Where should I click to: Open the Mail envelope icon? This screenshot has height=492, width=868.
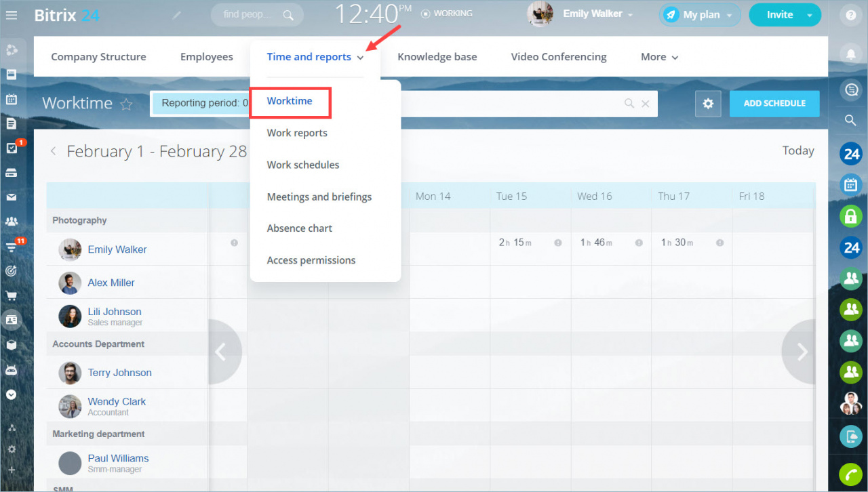point(11,197)
